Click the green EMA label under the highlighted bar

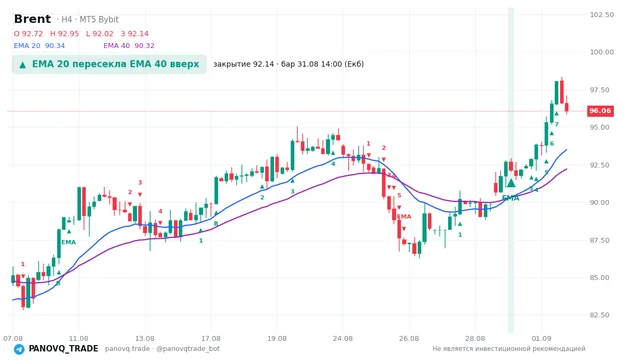[x=511, y=198]
